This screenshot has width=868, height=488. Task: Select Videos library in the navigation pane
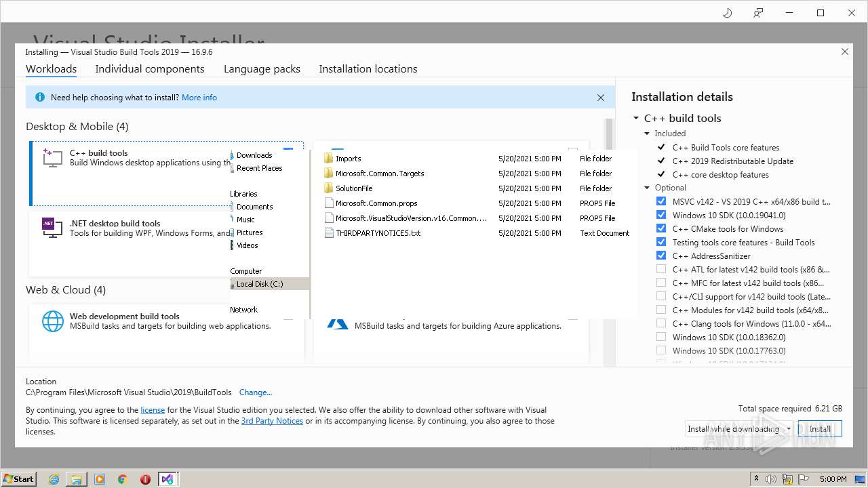(247, 245)
